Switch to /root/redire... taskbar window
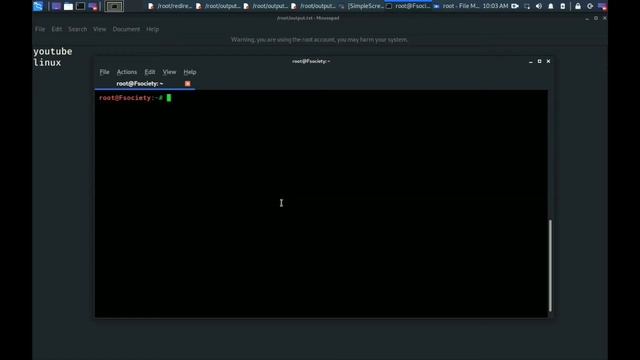Viewport: 640px width, 360px height. pos(170,6)
